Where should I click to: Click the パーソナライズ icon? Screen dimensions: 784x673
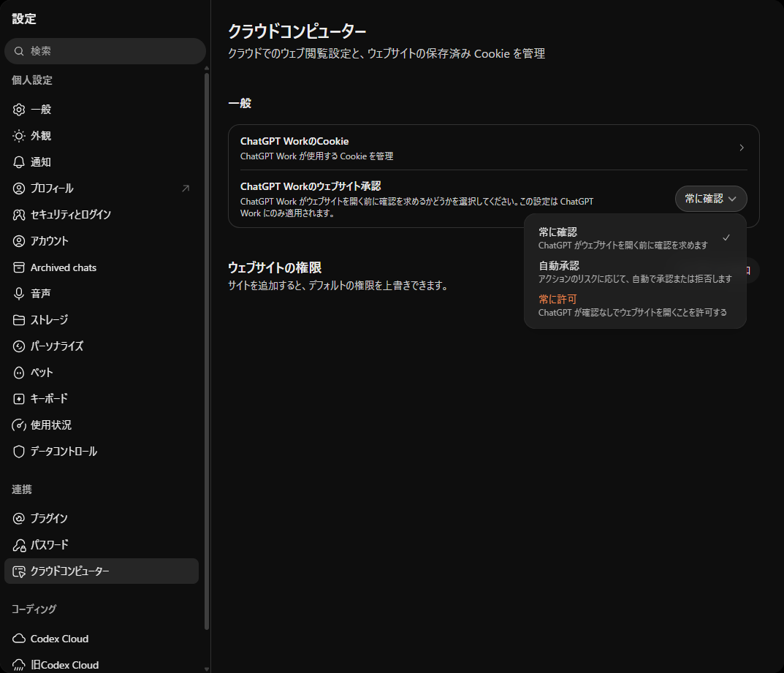[19, 346]
